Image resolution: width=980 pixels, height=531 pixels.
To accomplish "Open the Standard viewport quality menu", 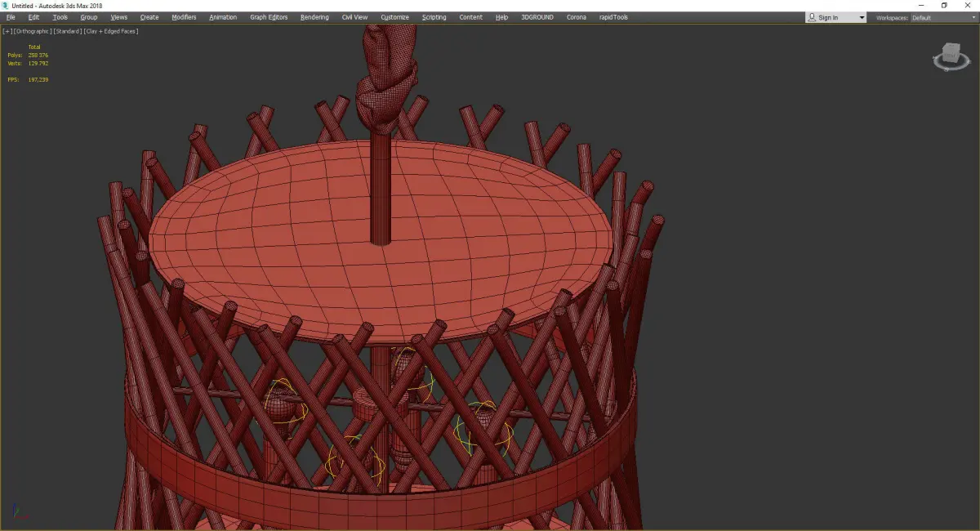I will [x=67, y=31].
